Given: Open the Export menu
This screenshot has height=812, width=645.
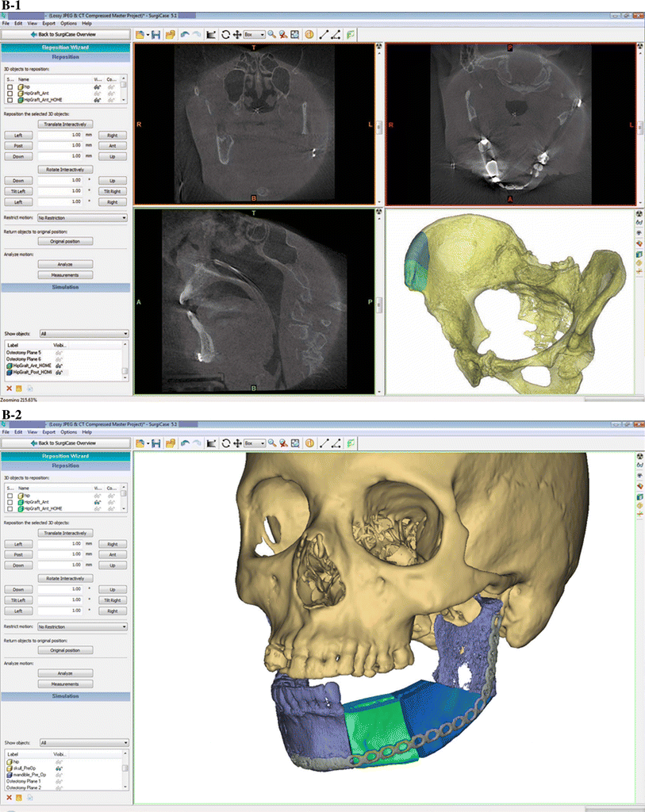Looking at the screenshot, I should [x=48, y=23].
